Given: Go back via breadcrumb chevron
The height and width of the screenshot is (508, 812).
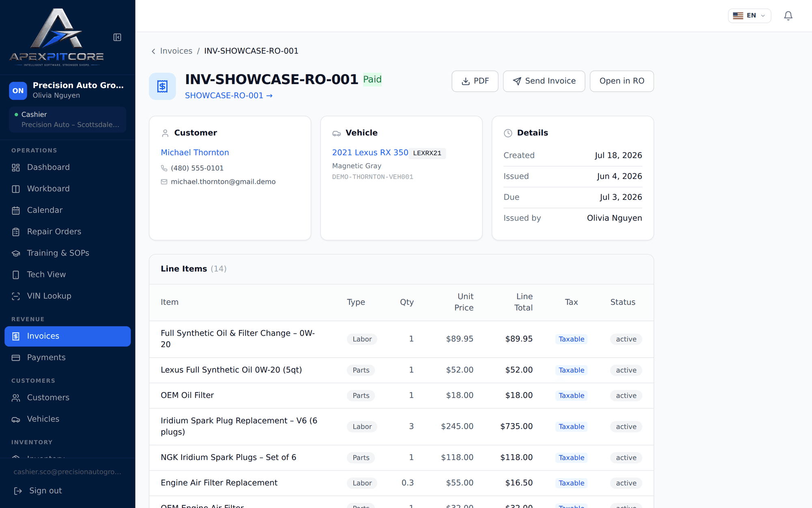Looking at the screenshot, I should (x=153, y=51).
